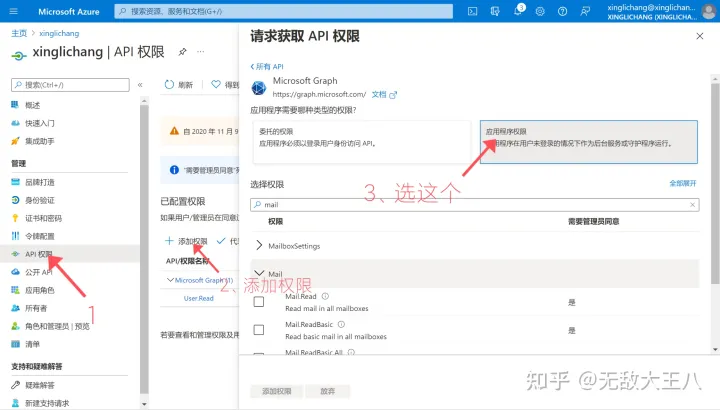Select the 委托的权限 permission type card
The image size is (720, 410).
tap(360, 142)
